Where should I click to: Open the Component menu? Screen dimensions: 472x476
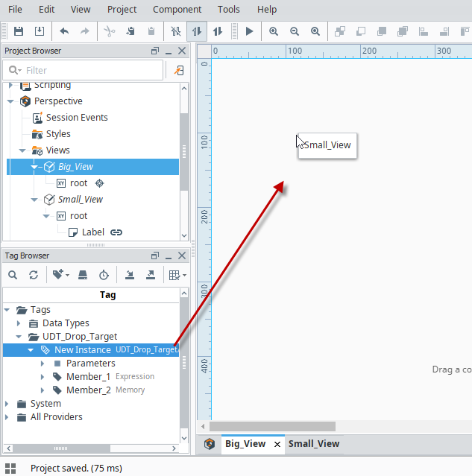[x=177, y=10]
